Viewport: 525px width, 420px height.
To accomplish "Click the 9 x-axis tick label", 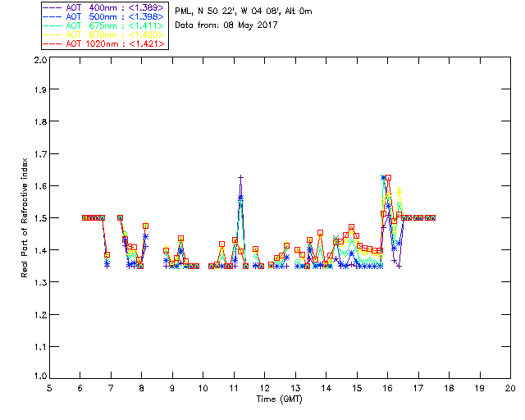I will (x=172, y=388).
